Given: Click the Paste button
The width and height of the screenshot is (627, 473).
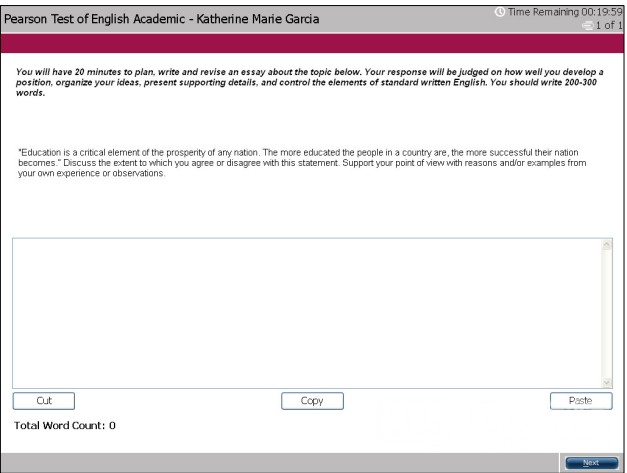Looking at the screenshot, I should (581, 401).
